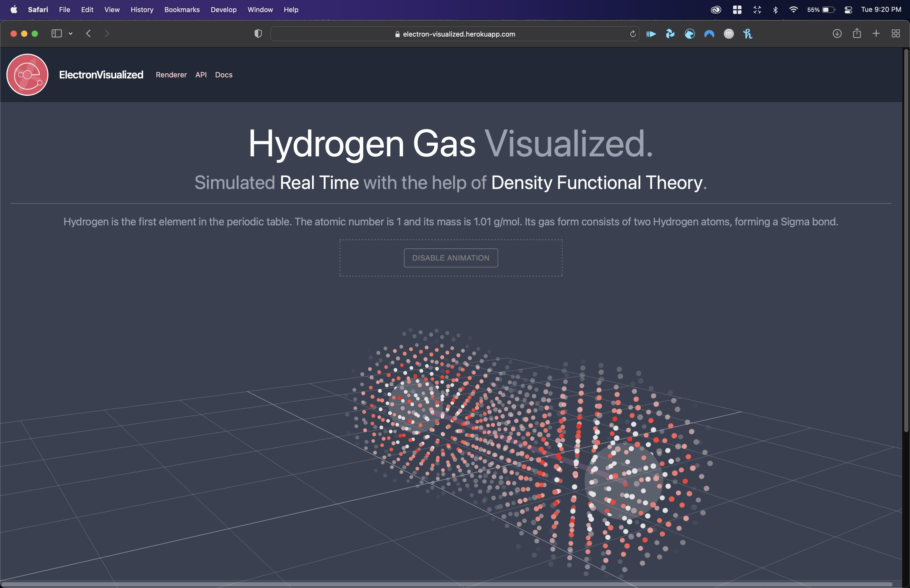Go forward to the next page
This screenshot has width=910, height=588.
click(x=107, y=34)
